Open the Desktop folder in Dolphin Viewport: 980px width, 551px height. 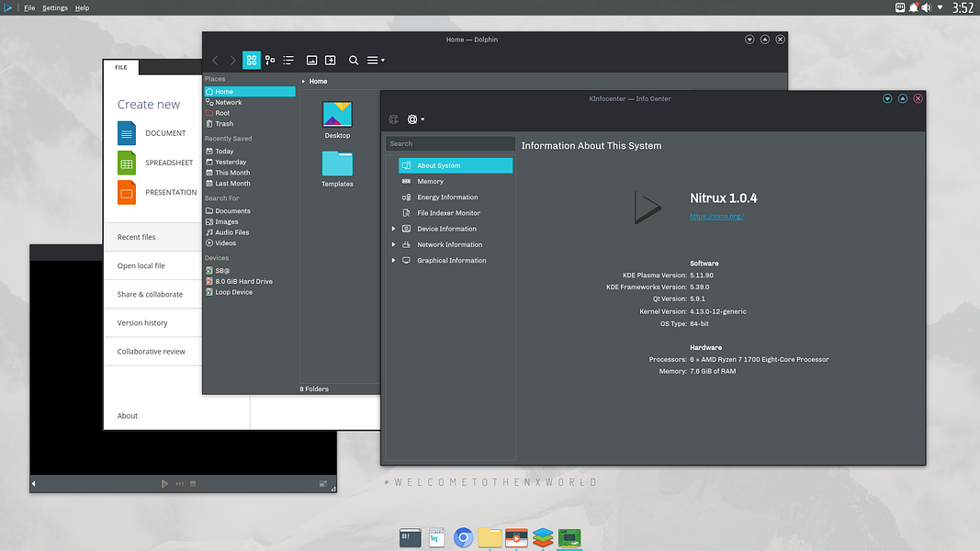(337, 120)
